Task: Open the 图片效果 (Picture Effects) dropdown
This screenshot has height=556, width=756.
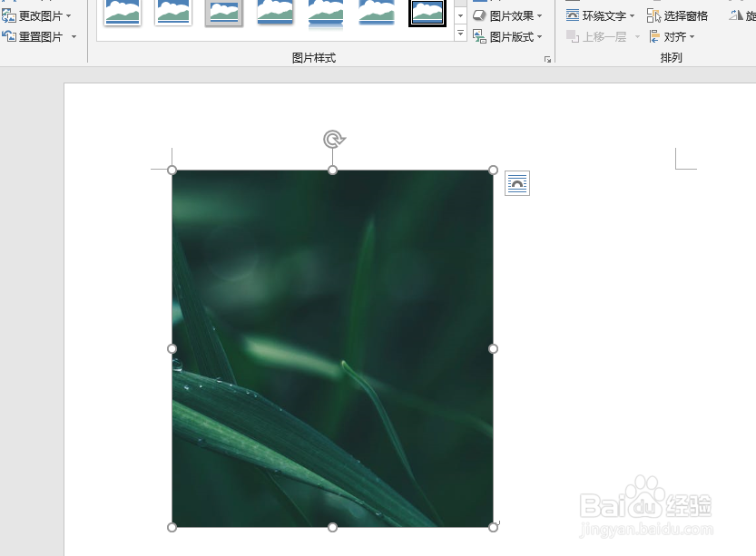Action: coord(507,16)
